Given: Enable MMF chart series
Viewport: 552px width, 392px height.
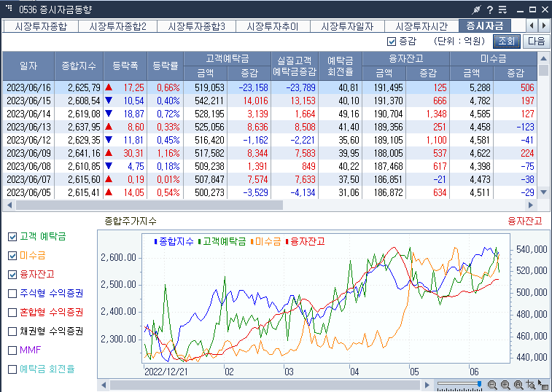Looking at the screenshot, I should click(x=12, y=350).
